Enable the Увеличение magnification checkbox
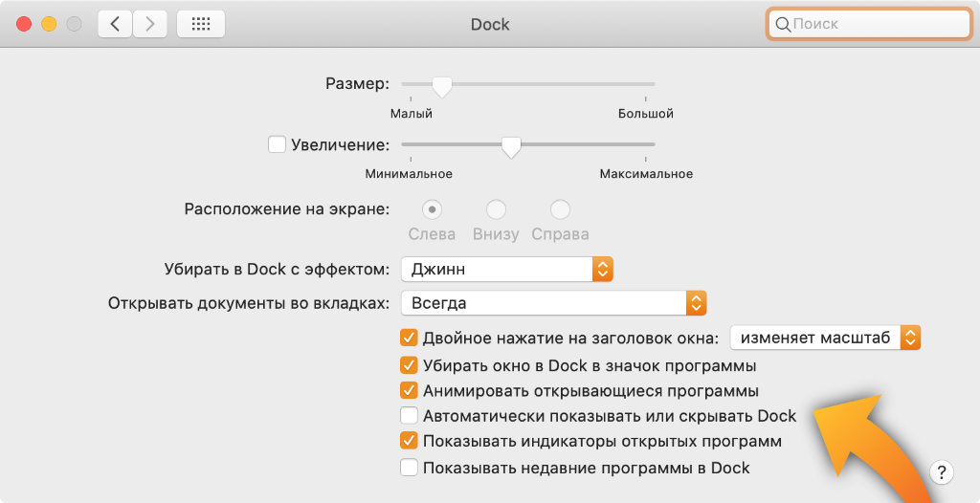 pos(277,144)
